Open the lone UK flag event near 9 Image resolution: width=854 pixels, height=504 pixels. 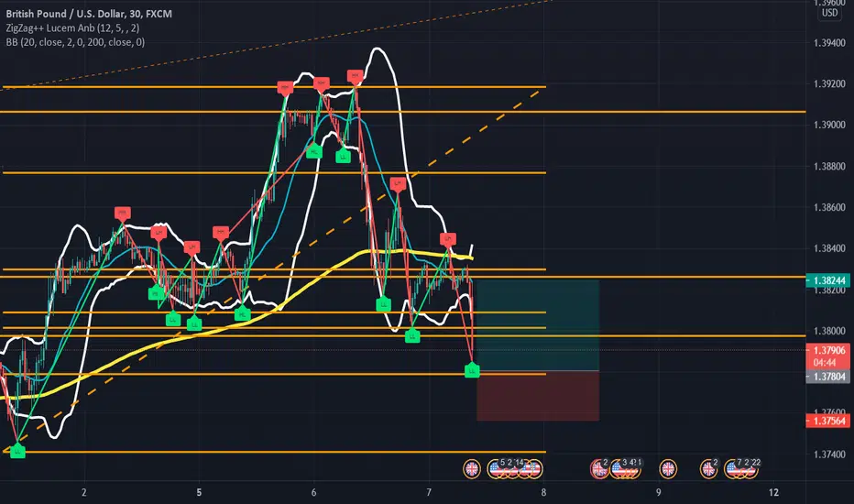(x=668, y=468)
